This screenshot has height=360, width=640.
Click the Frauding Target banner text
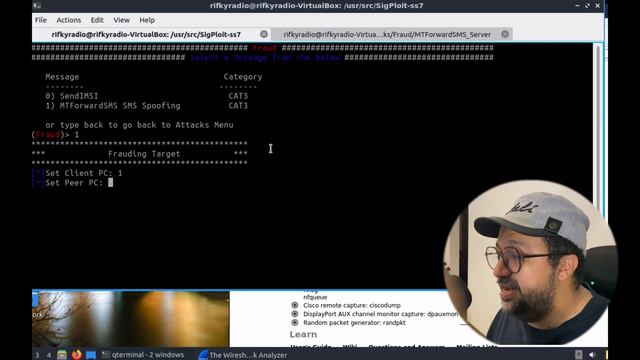144,154
